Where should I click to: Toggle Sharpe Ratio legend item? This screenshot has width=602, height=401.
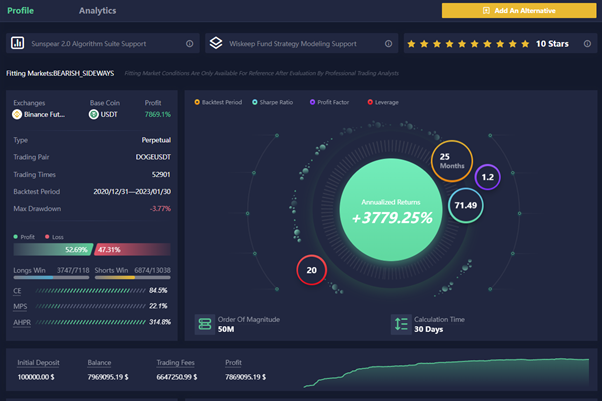(273, 102)
